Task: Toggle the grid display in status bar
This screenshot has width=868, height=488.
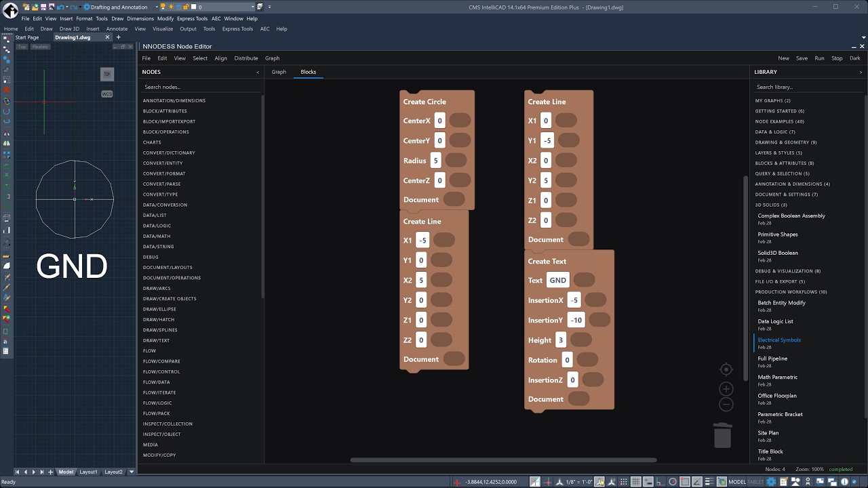Action: tap(635, 482)
